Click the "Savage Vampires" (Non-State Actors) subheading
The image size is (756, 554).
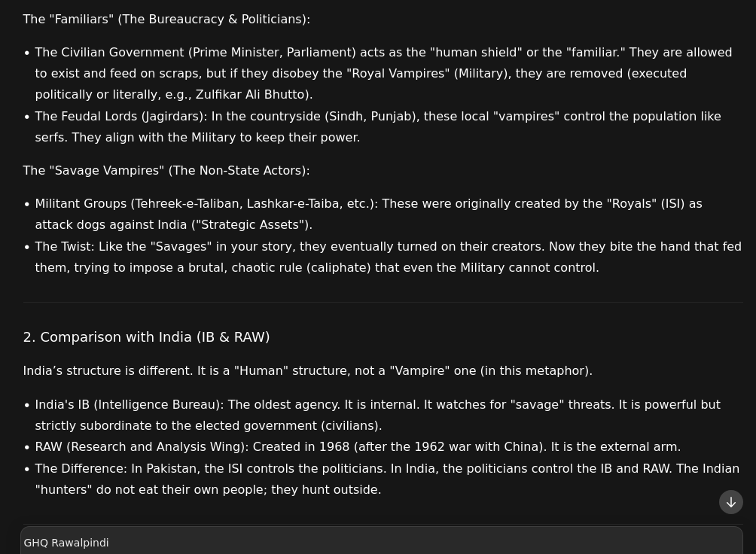[x=166, y=171]
